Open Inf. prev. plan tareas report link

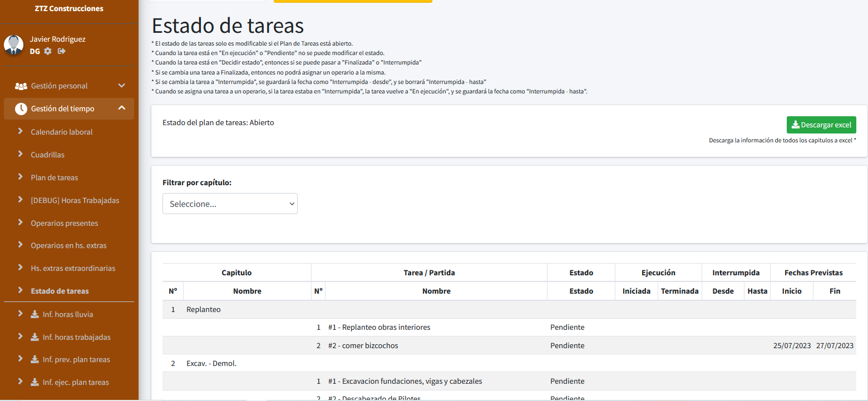coord(76,360)
